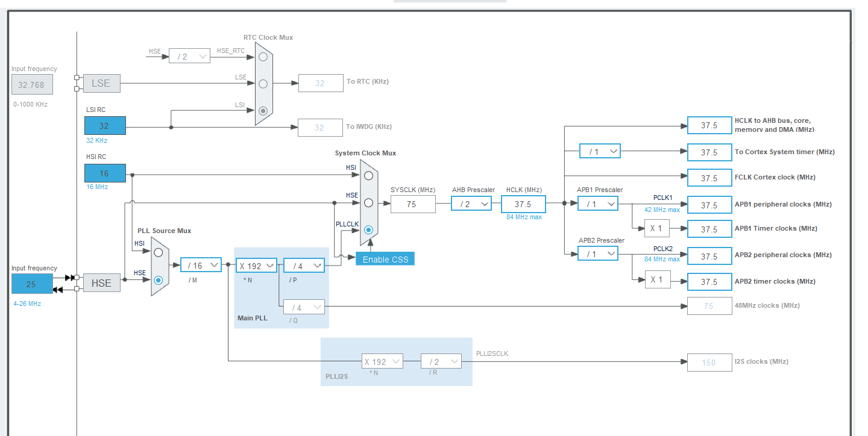
Task: Click the To IWDG (KHz) output box
Action: coord(321,127)
